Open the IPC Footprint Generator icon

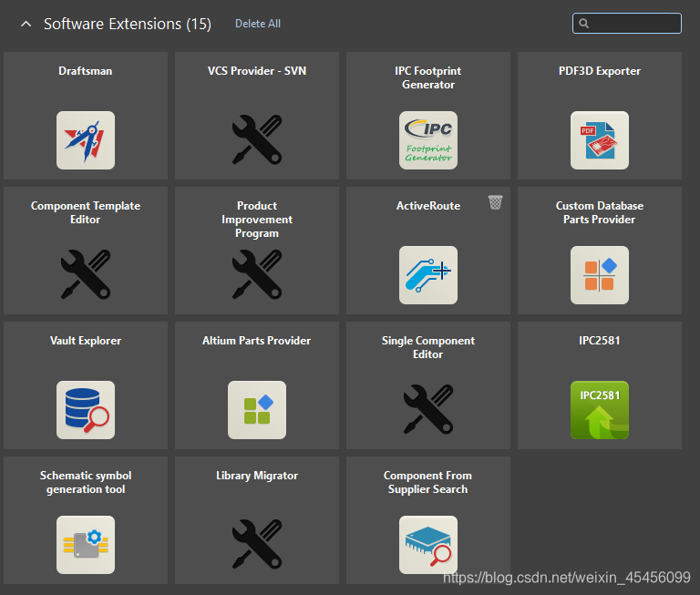pos(428,140)
